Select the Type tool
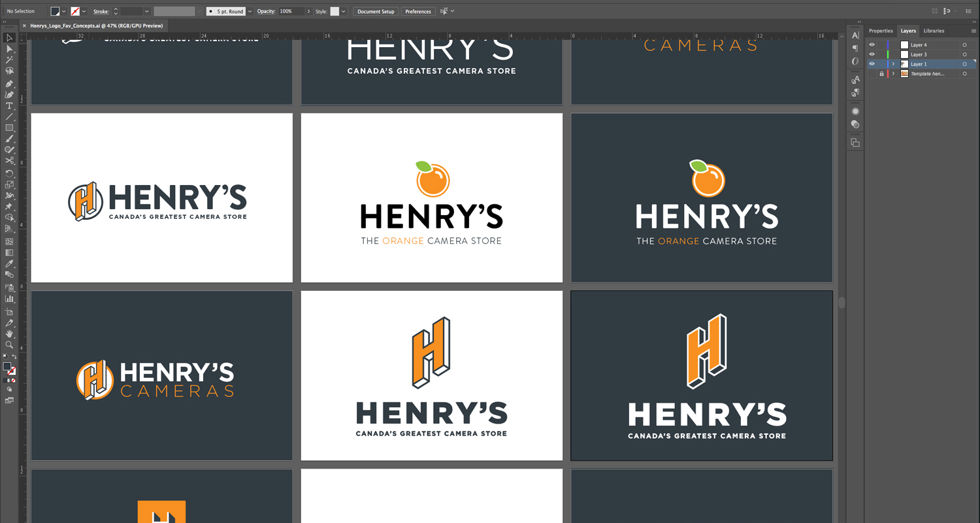980x523 pixels. coord(9,106)
